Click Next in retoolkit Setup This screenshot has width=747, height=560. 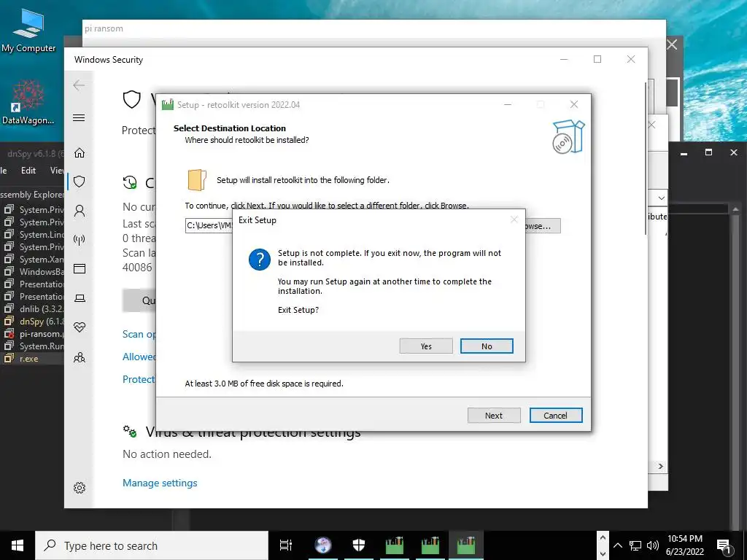pos(494,415)
